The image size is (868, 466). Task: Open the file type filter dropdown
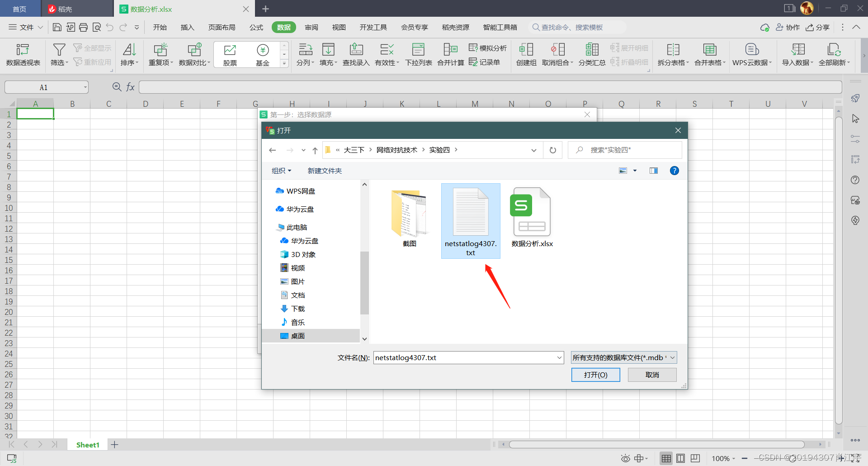click(x=624, y=357)
